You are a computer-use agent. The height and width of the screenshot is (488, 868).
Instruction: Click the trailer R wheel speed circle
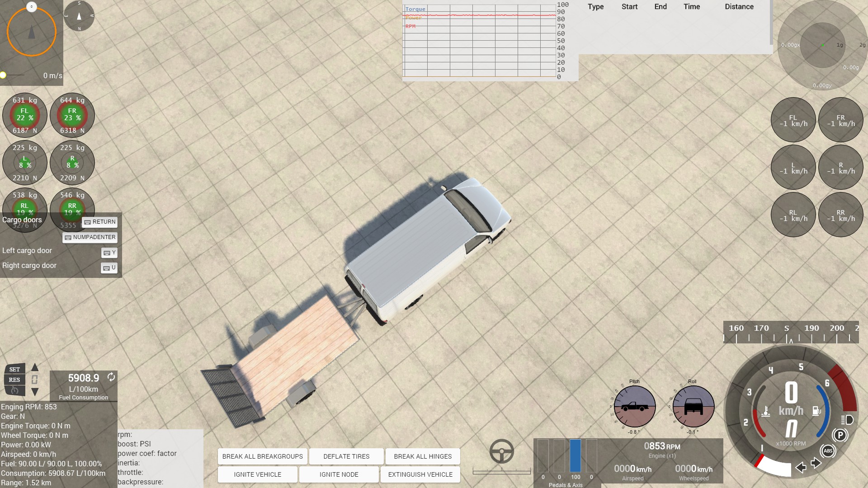(841, 167)
